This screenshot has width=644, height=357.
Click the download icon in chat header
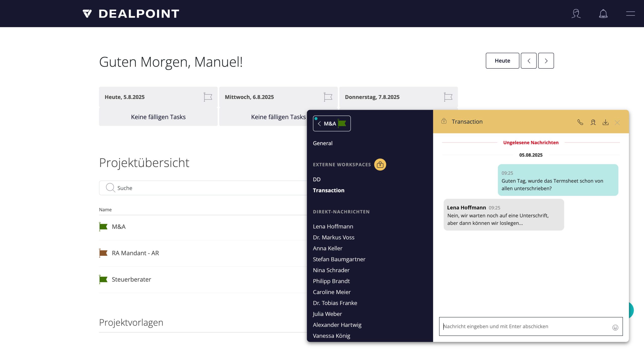click(606, 122)
